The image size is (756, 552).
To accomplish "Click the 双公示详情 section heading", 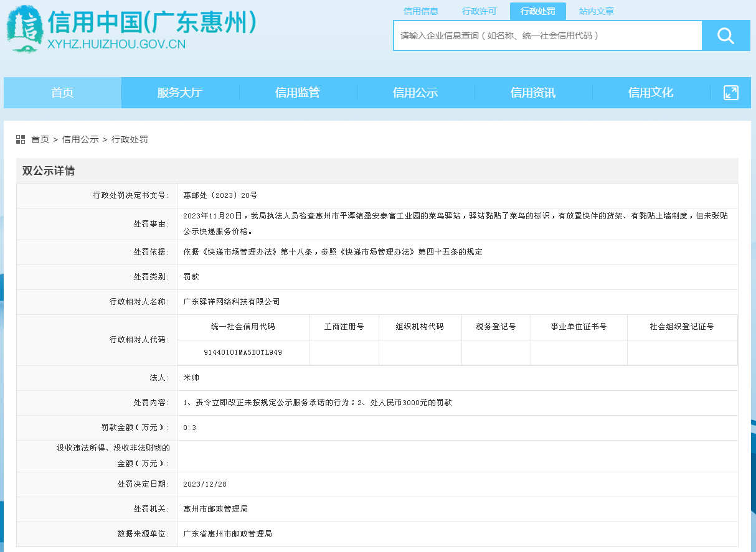I will pyautogui.click(x=49, y=171).
